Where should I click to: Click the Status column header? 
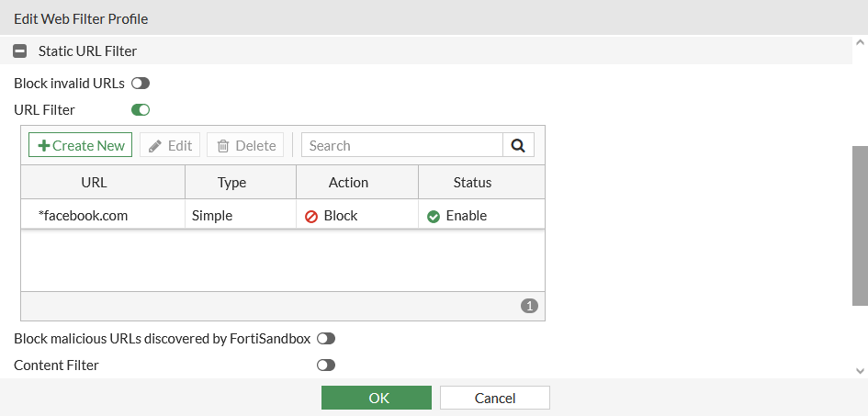coord(472,183)
